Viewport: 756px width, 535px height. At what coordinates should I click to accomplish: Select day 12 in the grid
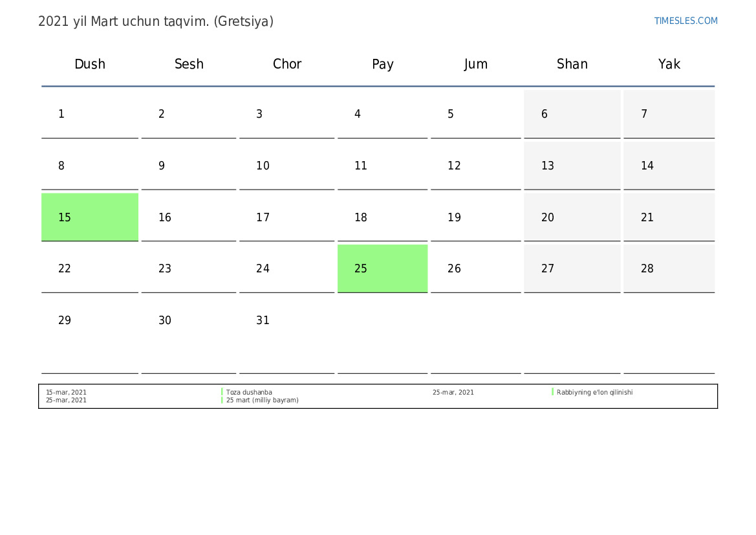476,166
